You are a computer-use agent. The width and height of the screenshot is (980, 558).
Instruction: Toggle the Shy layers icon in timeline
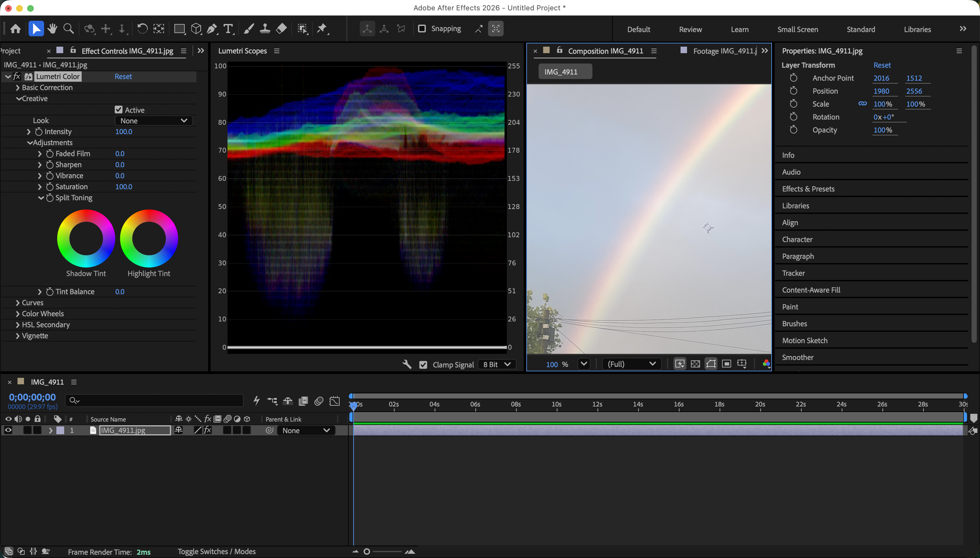point(288,401)
